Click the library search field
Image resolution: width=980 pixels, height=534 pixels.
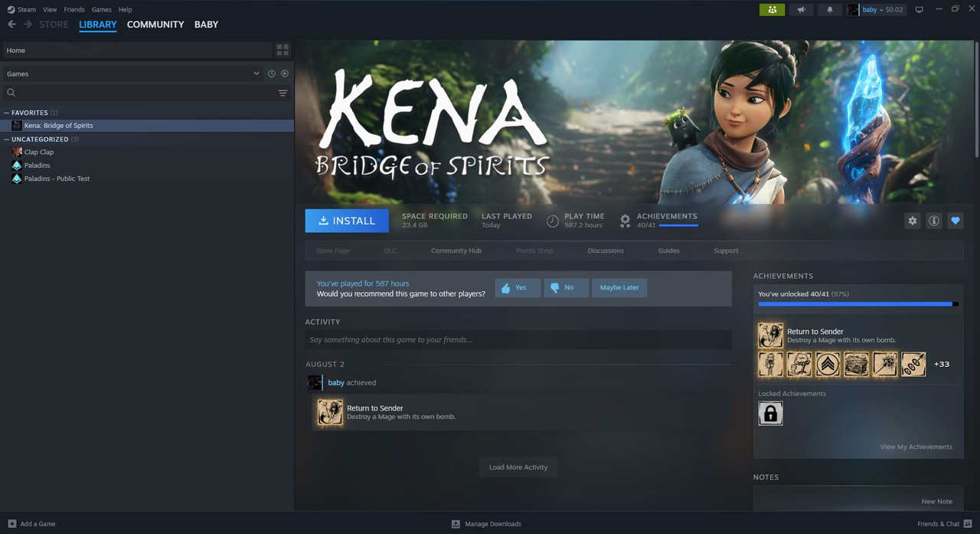(x=138, y=93)
